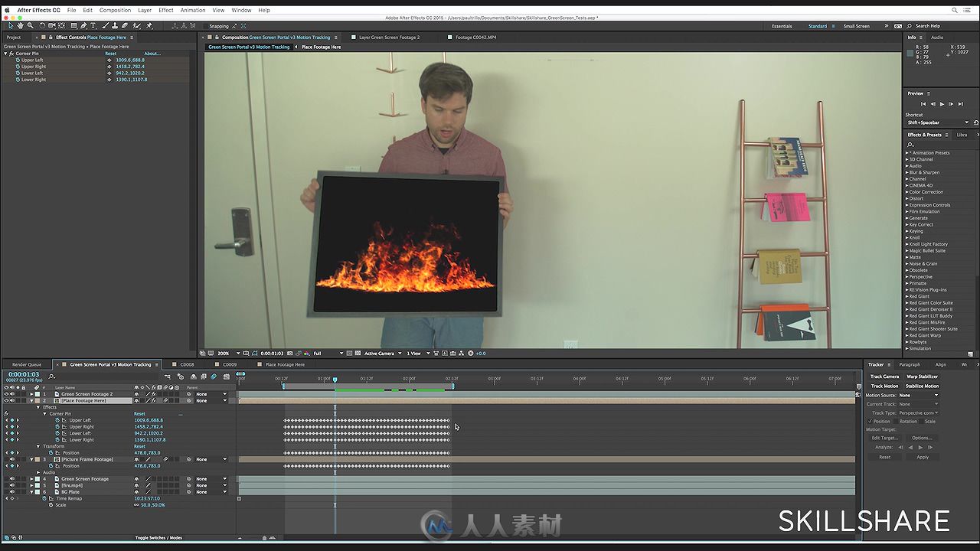Select the Pen tool

tap(83, 26)
